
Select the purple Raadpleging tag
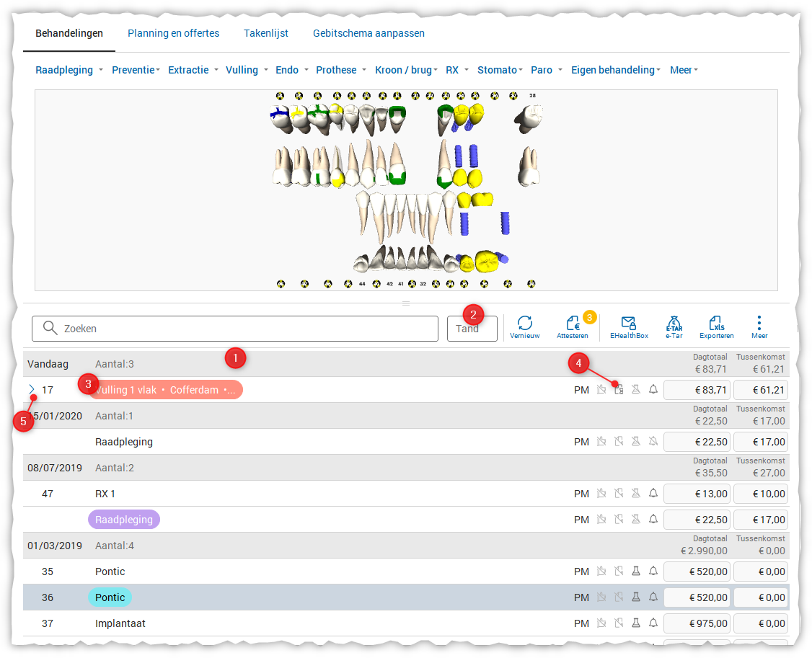pos(124,520)
